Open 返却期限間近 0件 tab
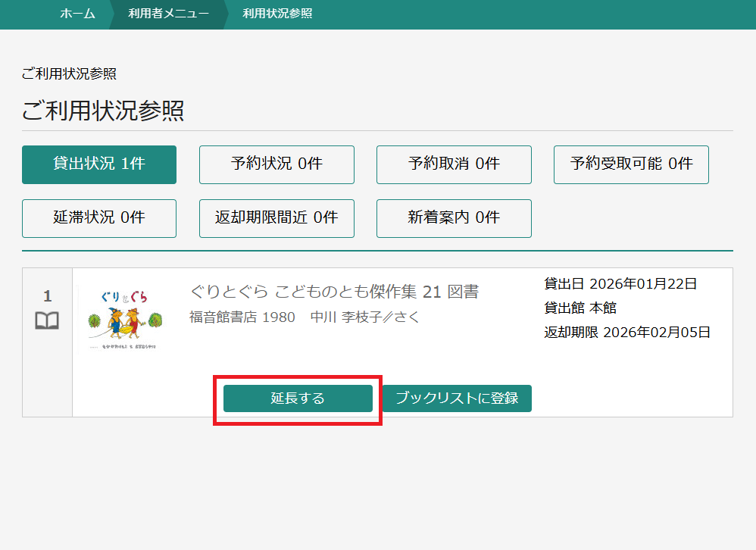Viewport: 756px width, 550px height. tap(276, 218)
